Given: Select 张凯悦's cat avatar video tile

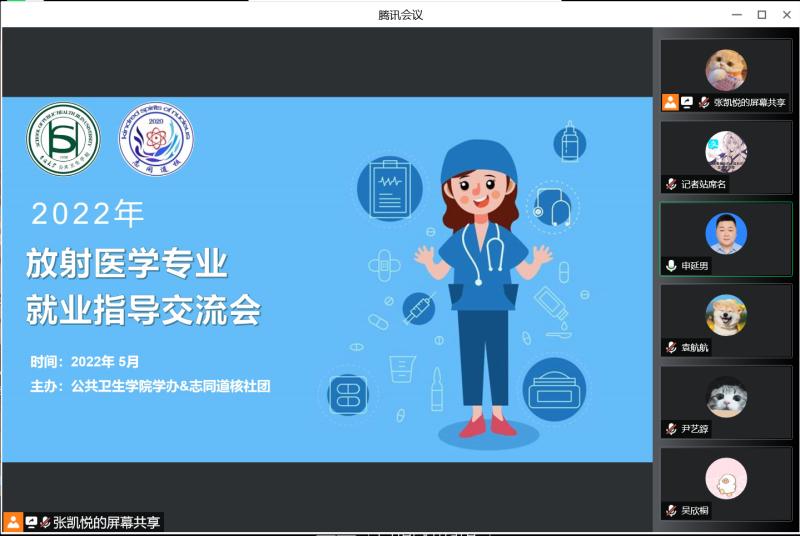Looking at the screenshot, I should pyautogui.click(x=726, y=70).
